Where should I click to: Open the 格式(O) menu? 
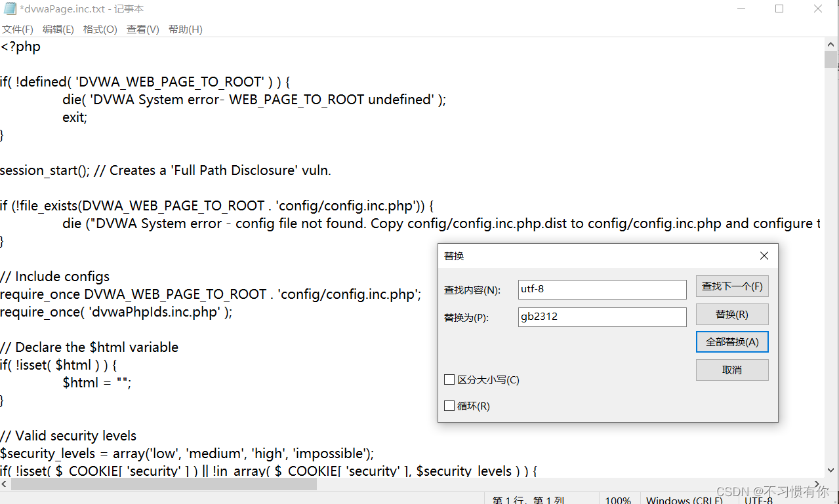tap(100, 29)
